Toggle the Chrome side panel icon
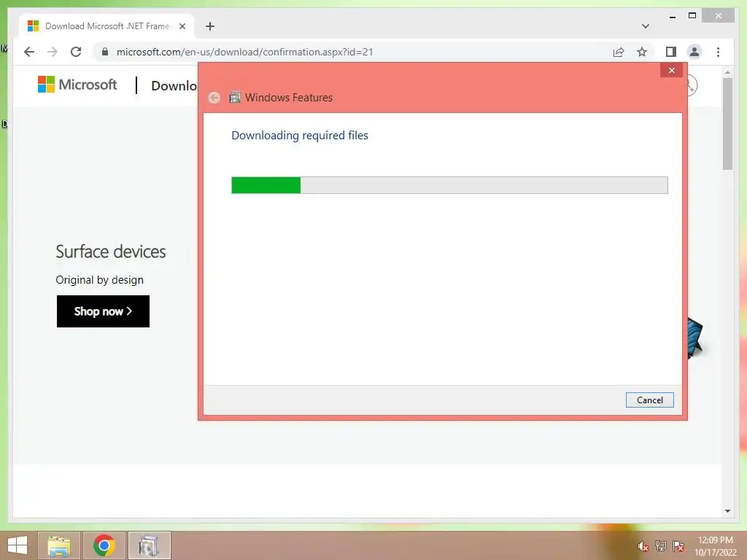747x560 pixels. pyautogui.click(x=671, y=52)
